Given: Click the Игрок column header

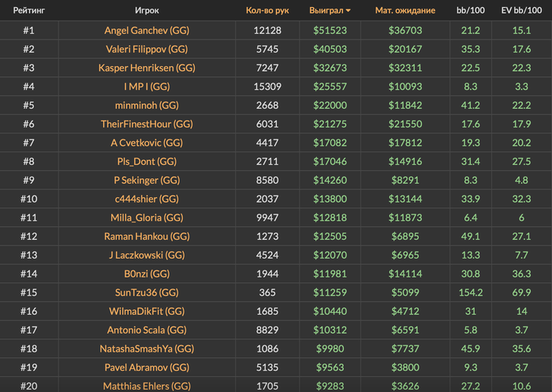Looking at the screenshot, I should point(147,10).
